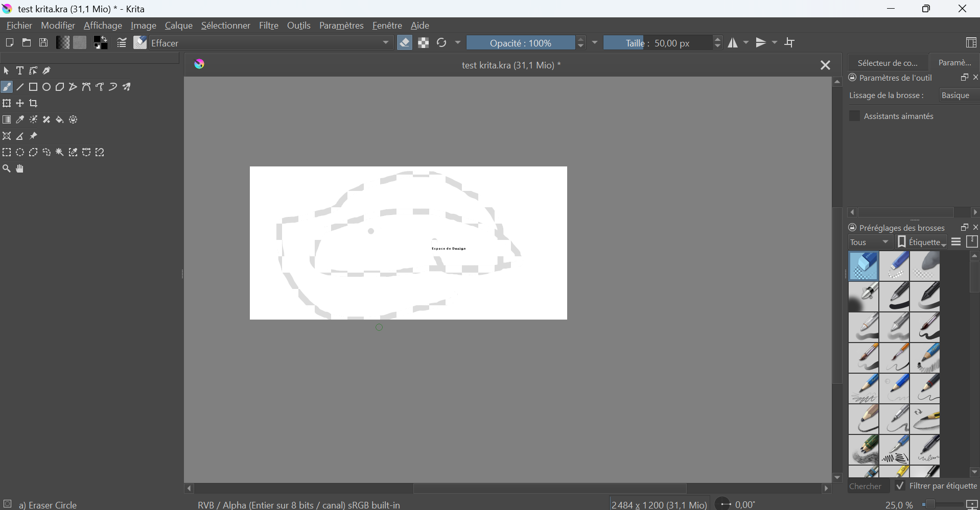Select the Line tool
980x510 pixels.
tap(20, 87)
